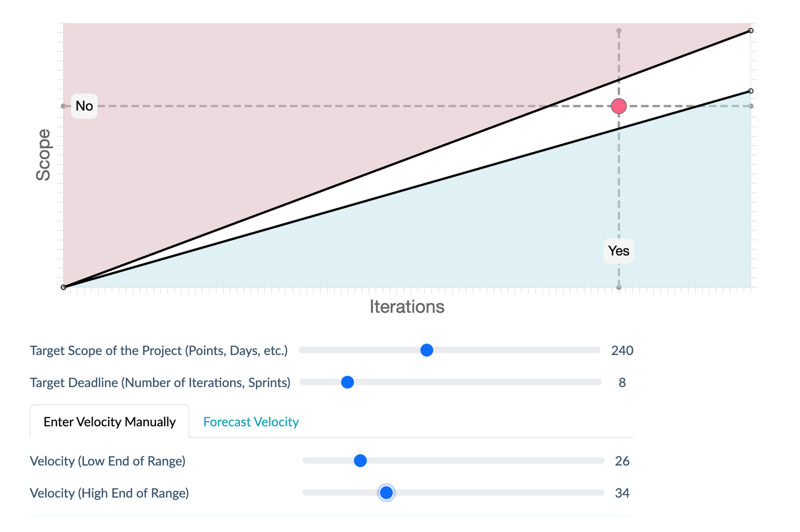The width and height of the screenshot is (800, 532).
Task: Click the chart origin point marker
Action: coord(64,287)
